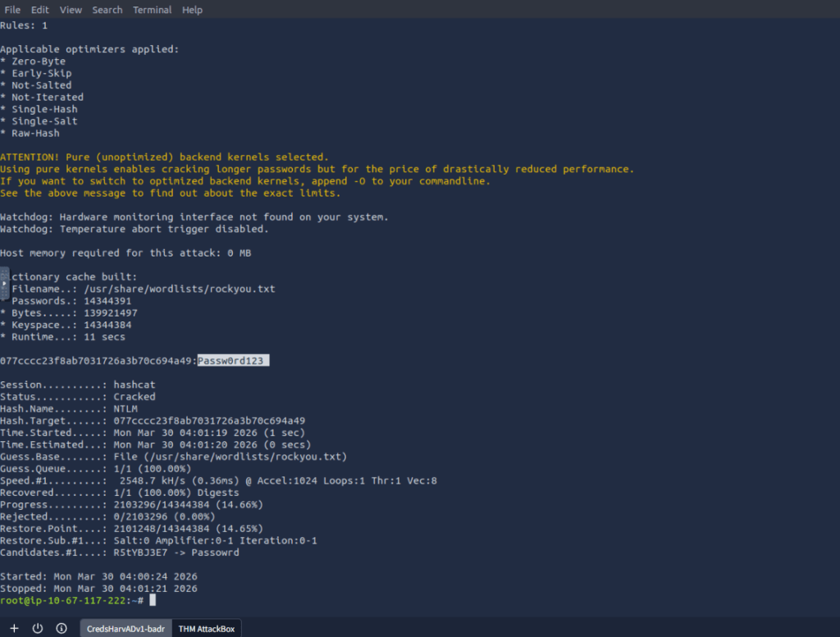Image resolution: width=840 pixels, height=637 pixels.
Task: Click the Watchdog Temperature abort line
Action: (135, 229)
